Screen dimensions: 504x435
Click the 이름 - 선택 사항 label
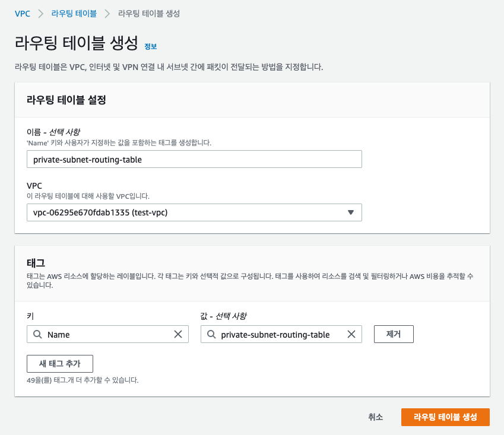click(x=53, y=132)
